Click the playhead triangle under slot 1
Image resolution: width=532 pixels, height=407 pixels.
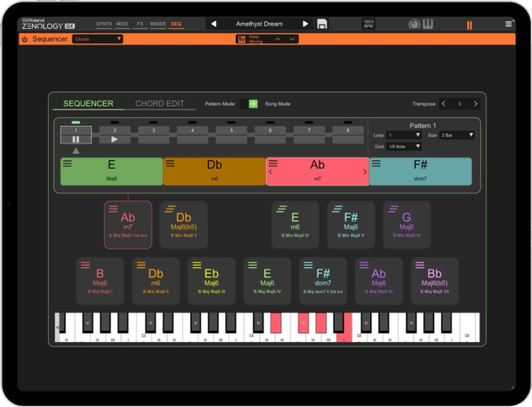[76, 151]
